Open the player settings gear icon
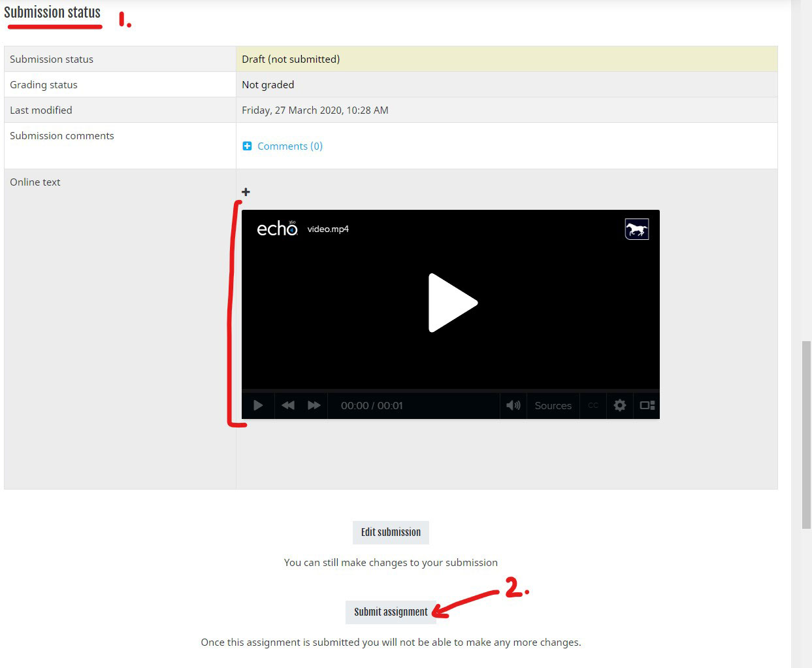Screen dimensions: 812x668 coord(619,405)
